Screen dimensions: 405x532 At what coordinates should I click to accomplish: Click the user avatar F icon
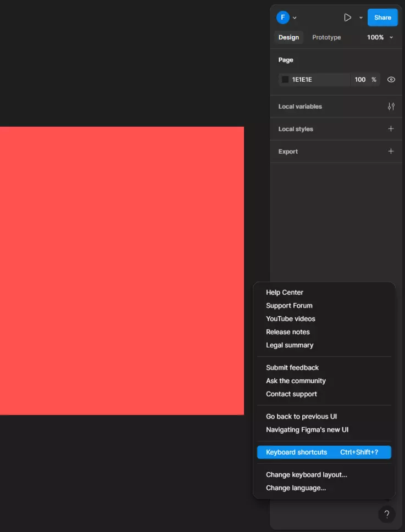click(282, 18)
